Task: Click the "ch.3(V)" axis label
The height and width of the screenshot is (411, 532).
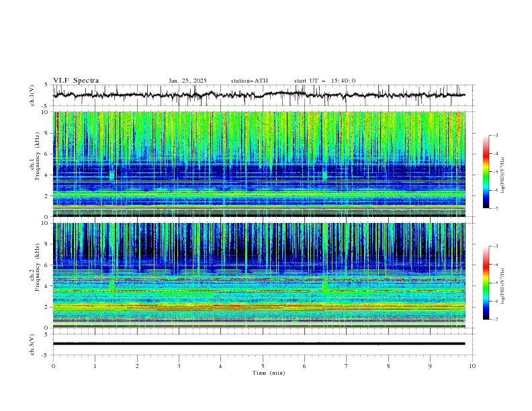Action: coord(32,345)
